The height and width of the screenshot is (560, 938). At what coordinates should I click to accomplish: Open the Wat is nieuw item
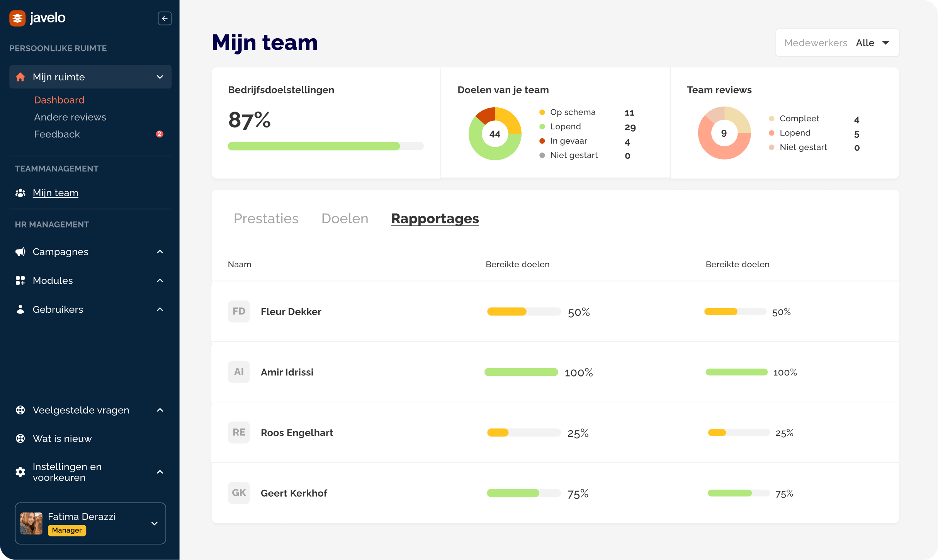coord(62,439)
